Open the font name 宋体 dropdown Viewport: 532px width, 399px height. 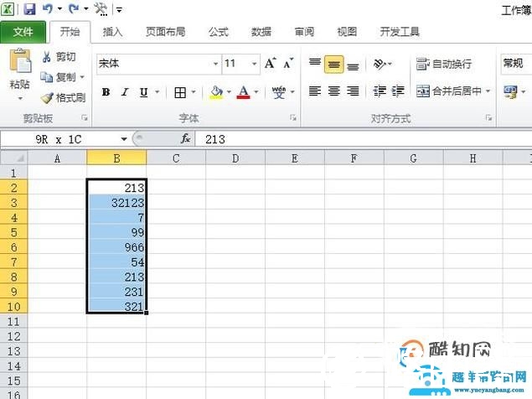click(x=215, y=64)
